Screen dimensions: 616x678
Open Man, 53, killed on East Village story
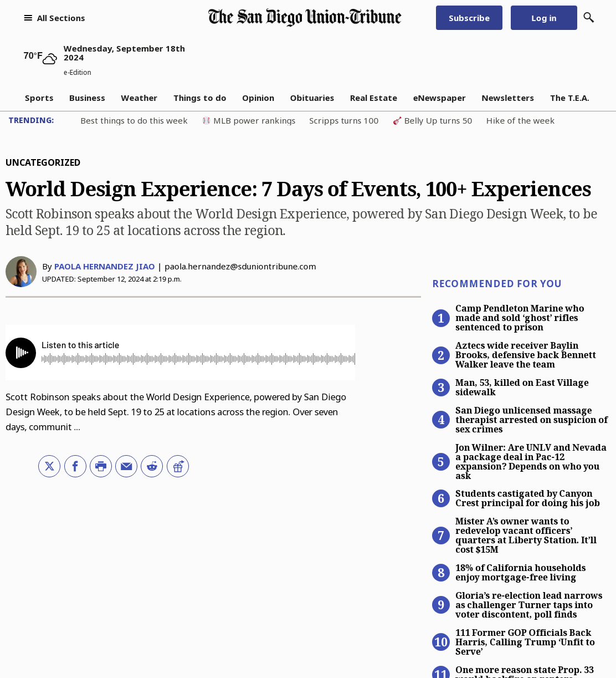pos(522,388)
